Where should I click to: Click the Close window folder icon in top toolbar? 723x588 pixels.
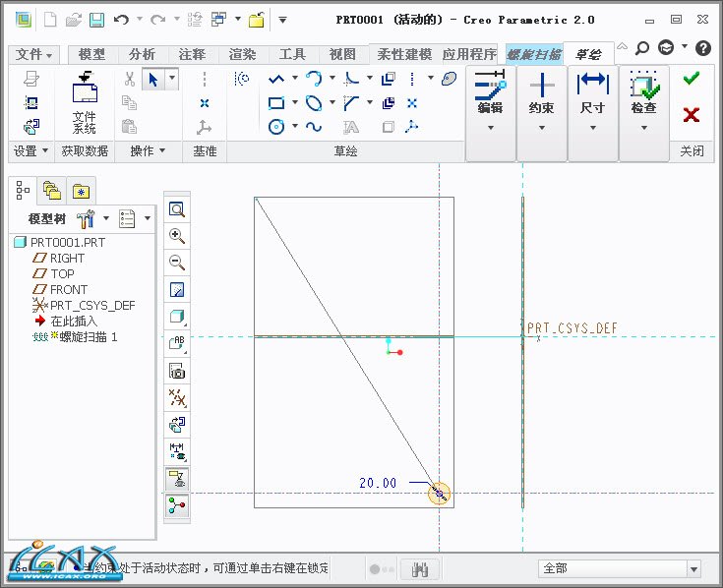pos(257,20)
